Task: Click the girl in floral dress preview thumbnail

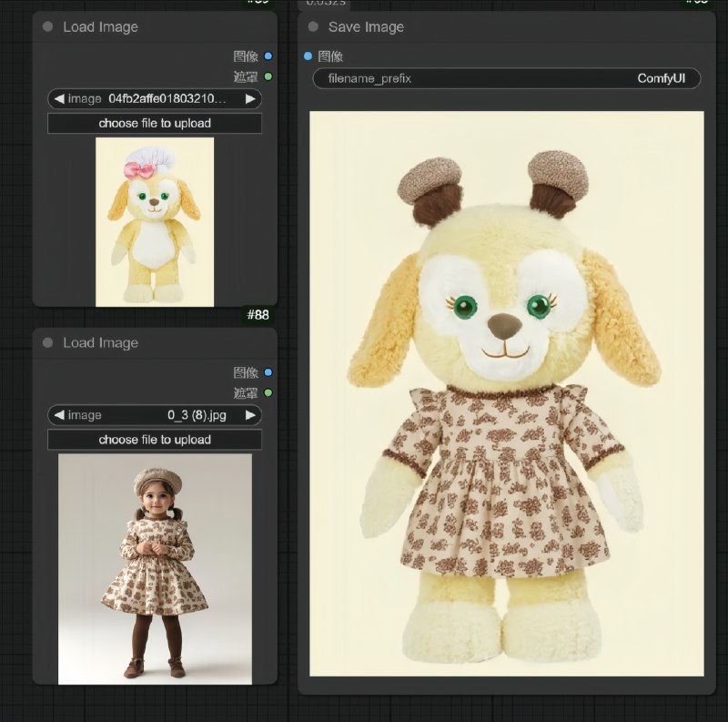Action: (155, 569)
